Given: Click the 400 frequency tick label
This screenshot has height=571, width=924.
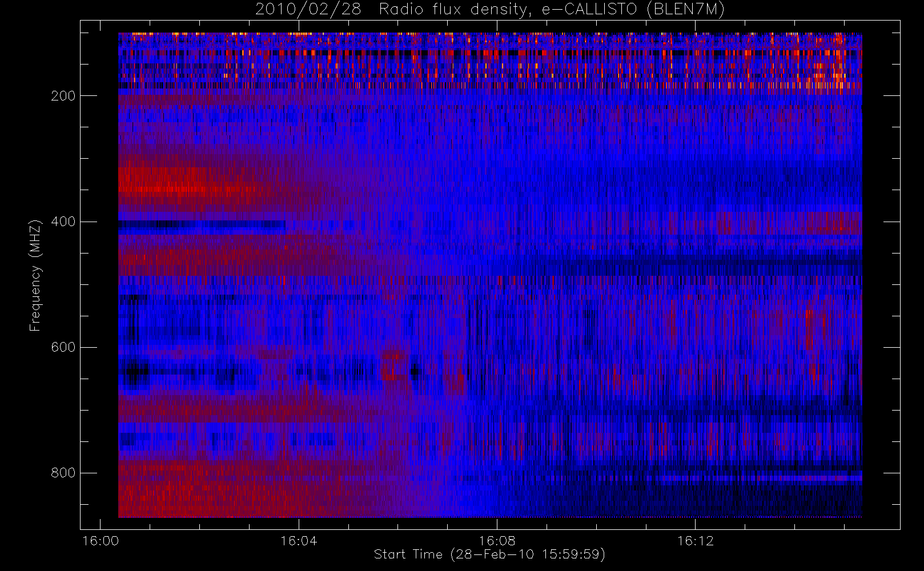Looking at the screenshot, I should point(63,222).
